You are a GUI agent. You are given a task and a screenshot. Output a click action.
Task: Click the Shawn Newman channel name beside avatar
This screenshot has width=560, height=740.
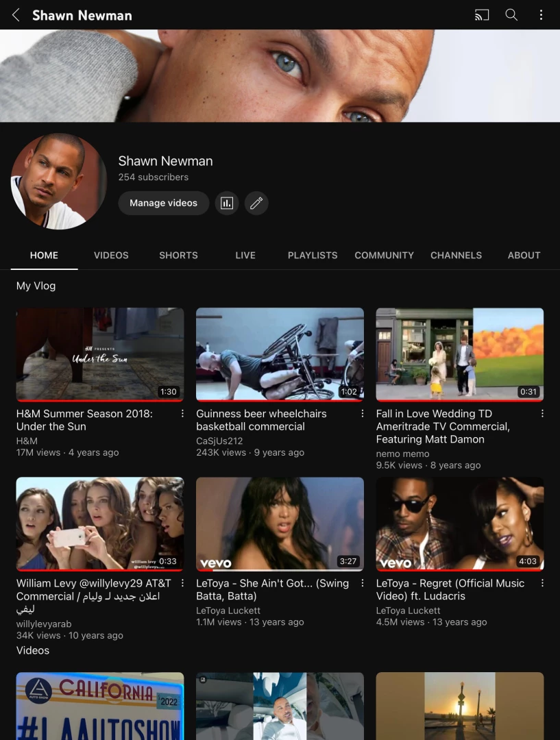pos(165,161)
